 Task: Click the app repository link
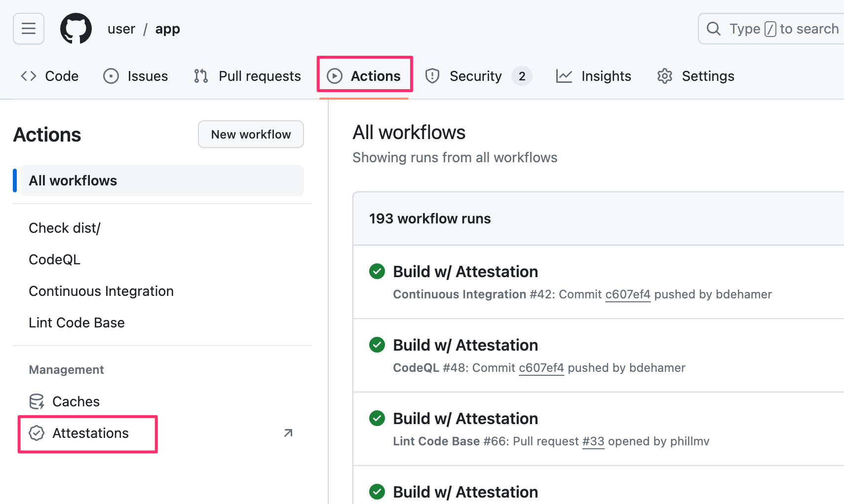pyautogui.click(x=168, y=29)
